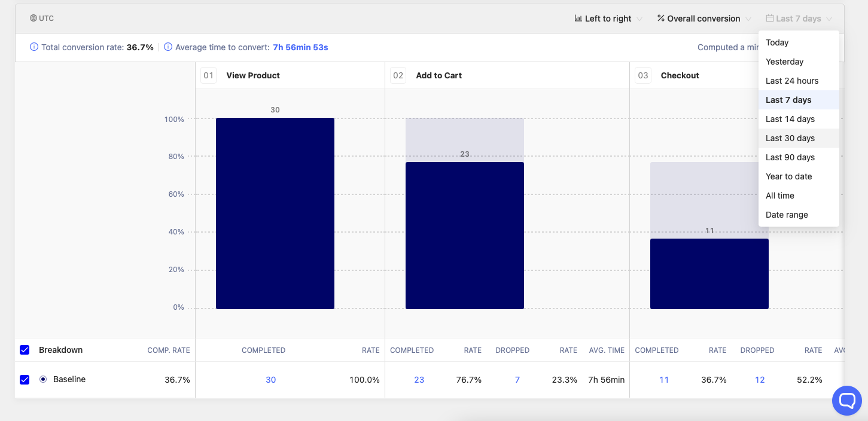868x421 pixels.
Task: Collapse the Last 7 days date dropdown
Action: click(799, 19)
